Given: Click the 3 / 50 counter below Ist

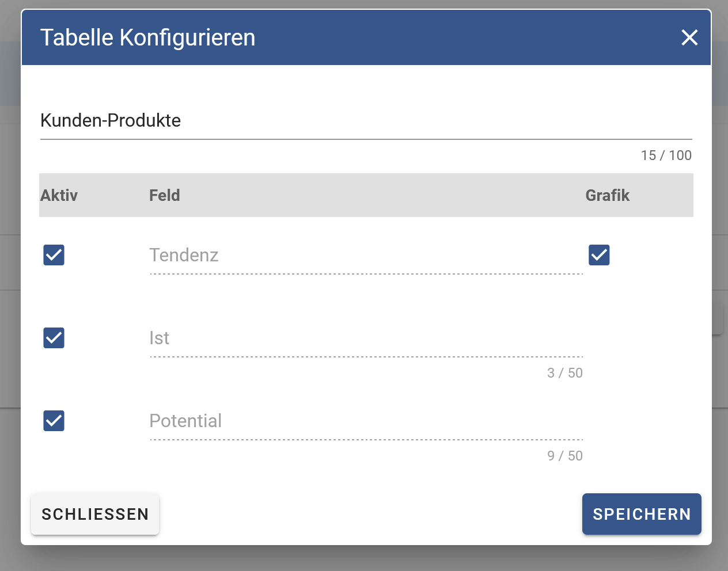Looking at the screenshot, I should coord(565,373).
